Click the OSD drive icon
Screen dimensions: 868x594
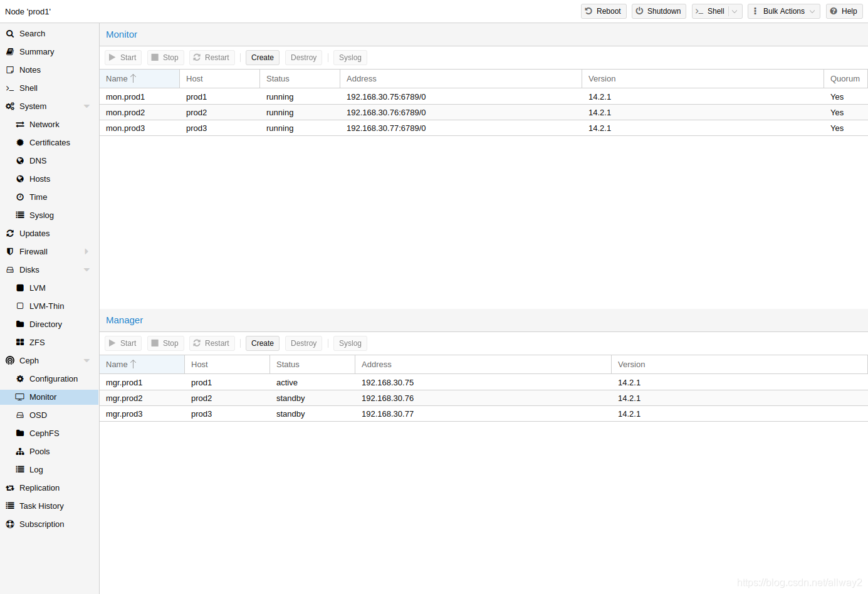[x=20, y=415]
